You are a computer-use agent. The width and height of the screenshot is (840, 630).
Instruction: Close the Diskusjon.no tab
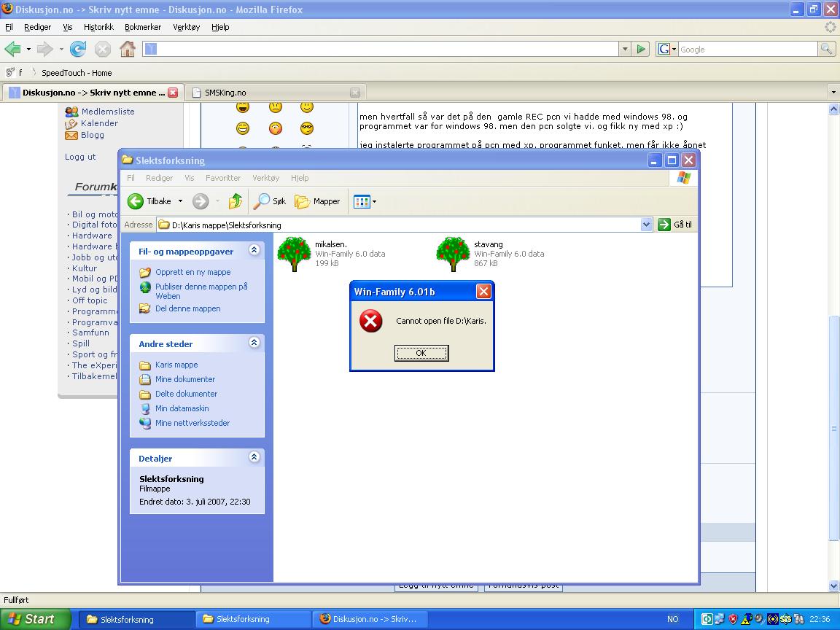[x=173, y=93]
